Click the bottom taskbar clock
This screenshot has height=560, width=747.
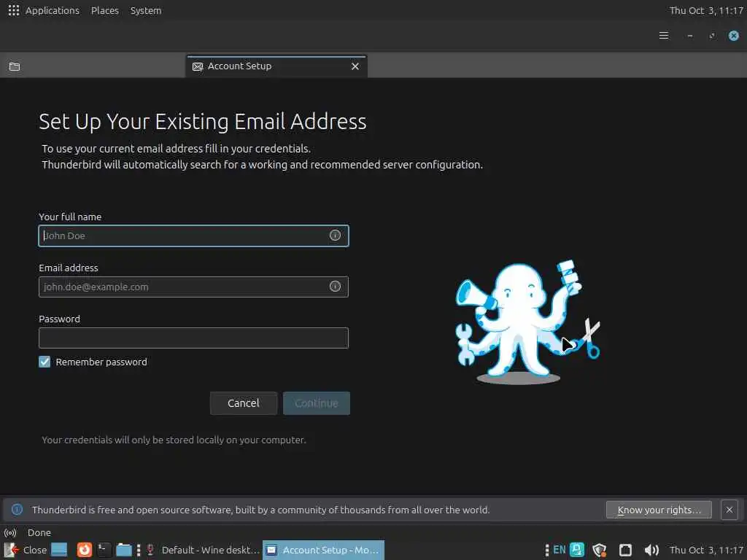[706, 550]
